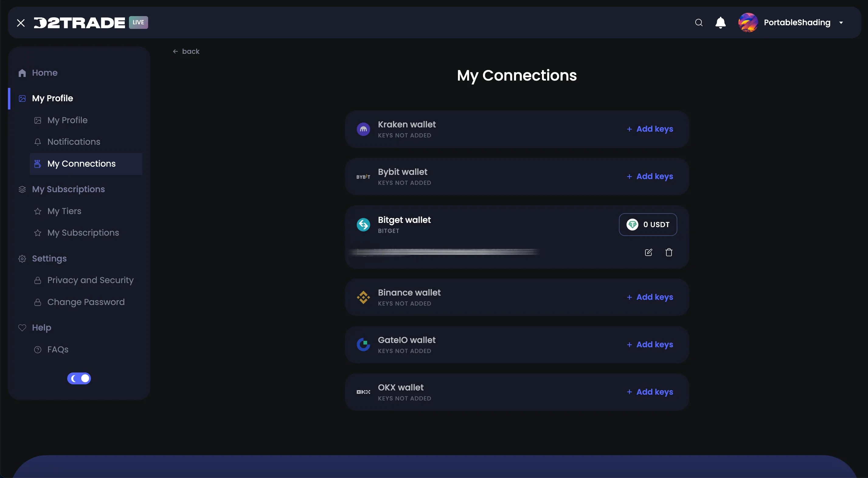The image size is (868, 478).
Task: Delete the Bitget wallet connection
Action: point(669,252)
